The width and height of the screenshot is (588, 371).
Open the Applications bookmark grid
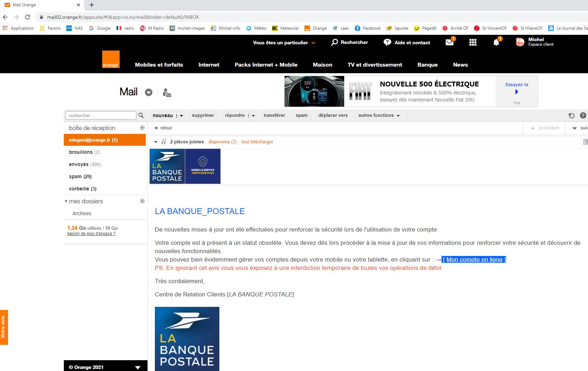pos(18,28)
